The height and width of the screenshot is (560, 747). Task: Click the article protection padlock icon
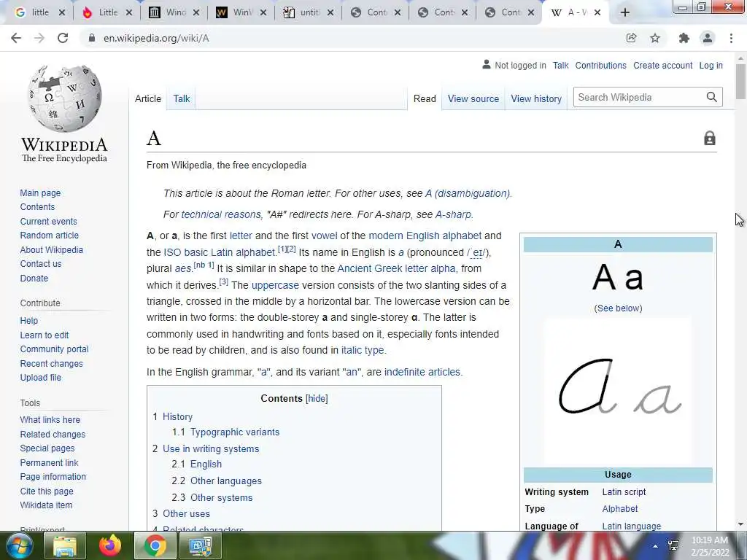(x=709, y=138)
